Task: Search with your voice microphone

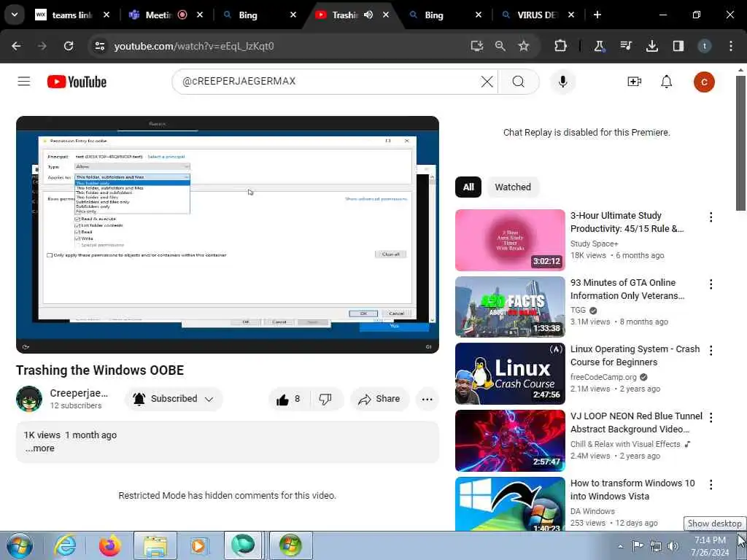Action: coord(562,82)
